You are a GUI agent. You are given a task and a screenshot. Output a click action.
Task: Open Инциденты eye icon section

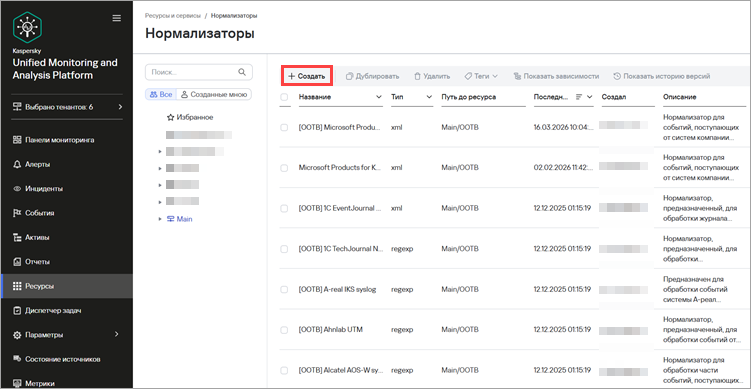pyautogui.click(x=17, y=189)
